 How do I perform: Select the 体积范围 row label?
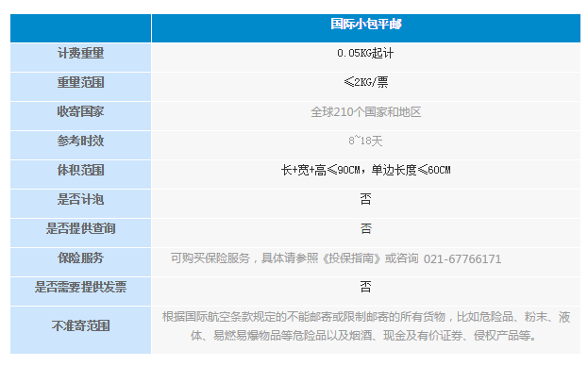pos(80,170)
